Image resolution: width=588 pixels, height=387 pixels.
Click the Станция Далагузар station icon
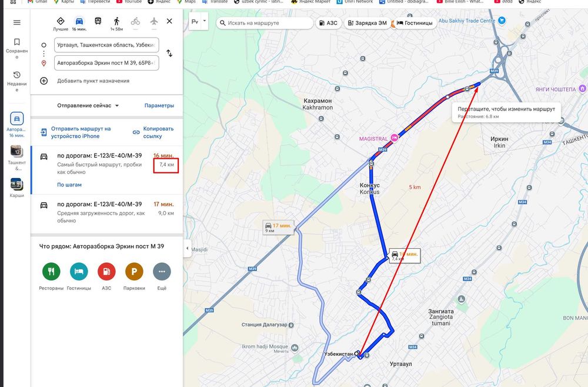292,325
